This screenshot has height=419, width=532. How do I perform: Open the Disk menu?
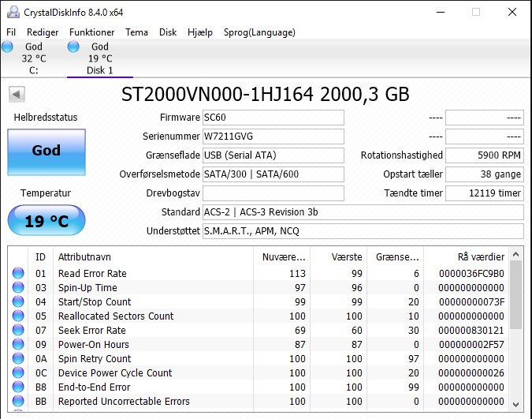168,32
